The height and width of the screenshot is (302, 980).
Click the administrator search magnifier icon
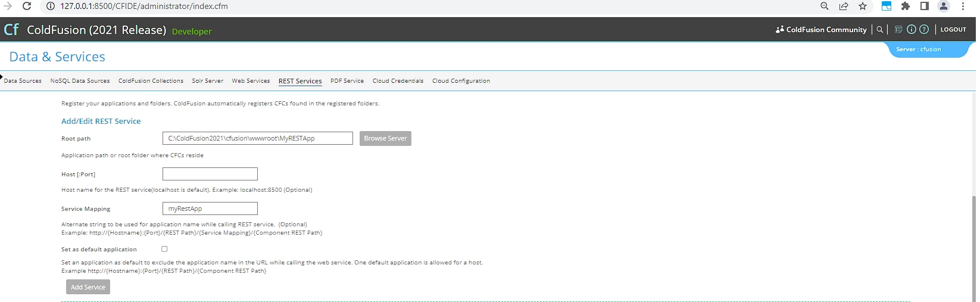click(x=880, y=29)
